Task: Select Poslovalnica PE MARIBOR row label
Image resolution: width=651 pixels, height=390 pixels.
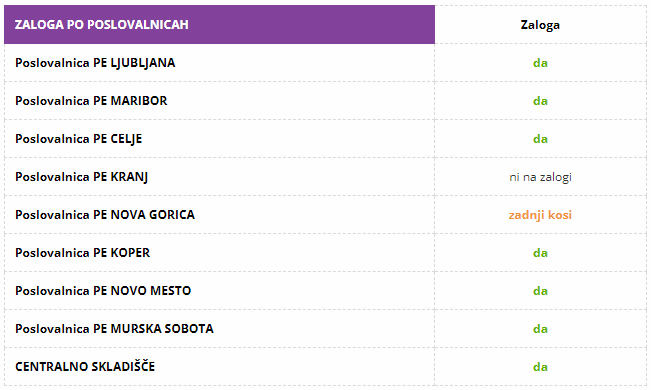Action: (x=91, y=101)
